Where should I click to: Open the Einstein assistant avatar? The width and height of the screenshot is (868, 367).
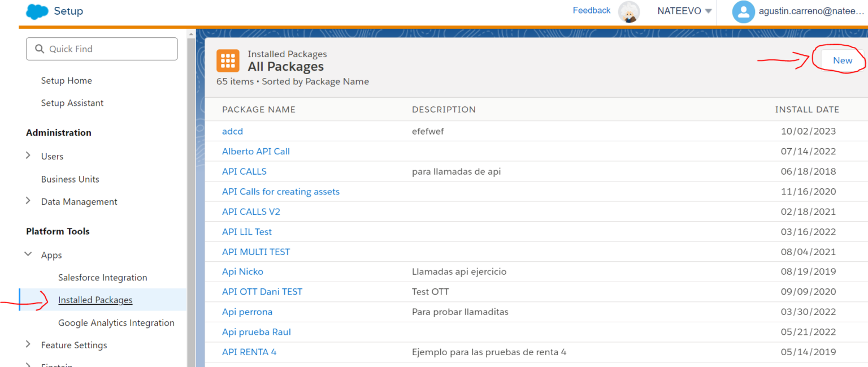pos(629,12)
